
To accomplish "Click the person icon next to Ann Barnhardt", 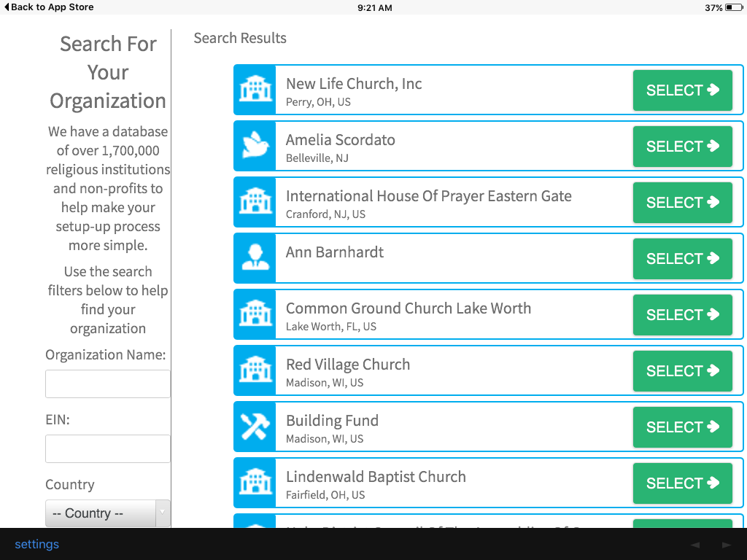I will (255, 259).
